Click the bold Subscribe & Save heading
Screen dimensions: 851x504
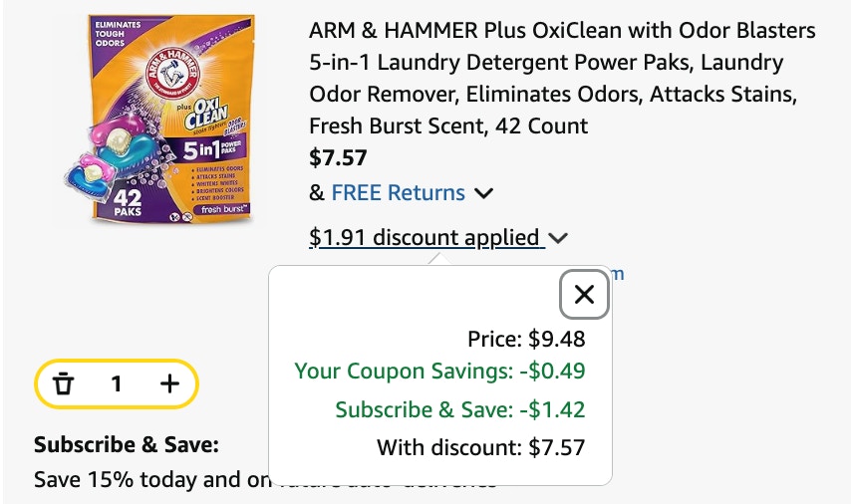127,445
